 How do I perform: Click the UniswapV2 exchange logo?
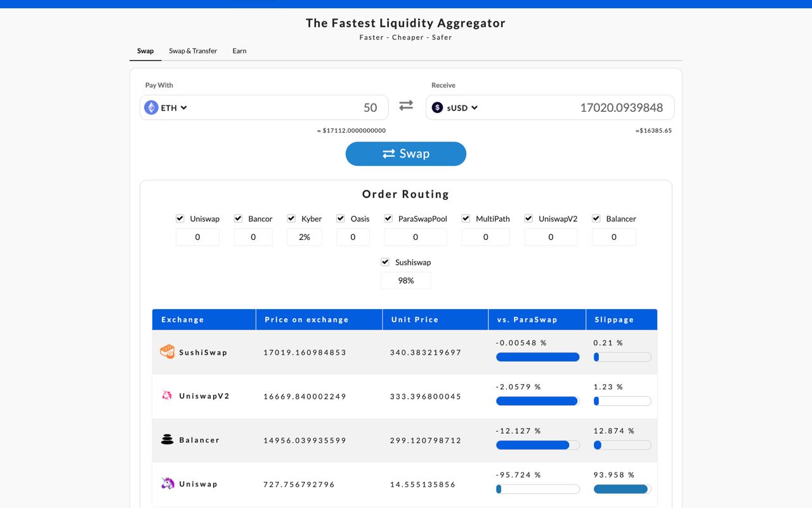tap(167, 396)
